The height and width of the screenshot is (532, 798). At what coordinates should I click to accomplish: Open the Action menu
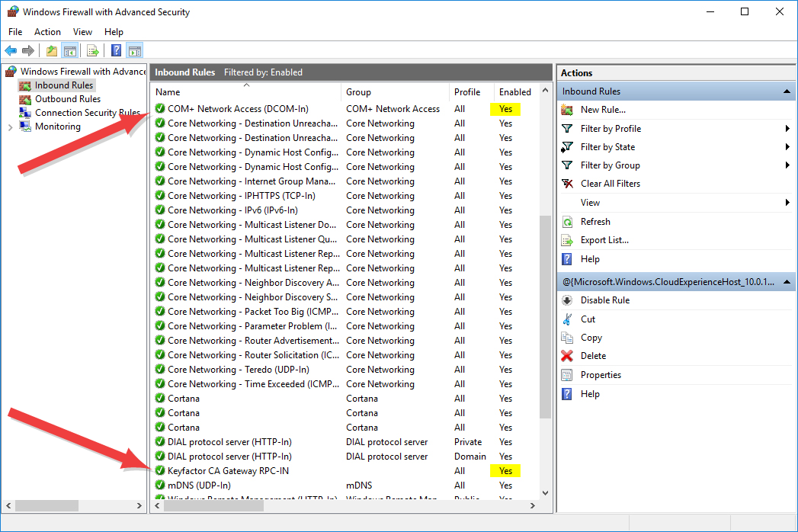tap(47, 31)
